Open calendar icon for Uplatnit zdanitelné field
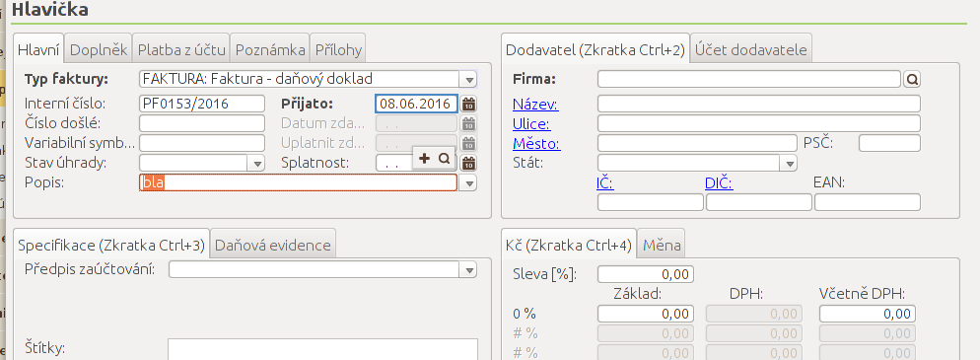Screen dimensions: 980x360 [x=468, y=143]
